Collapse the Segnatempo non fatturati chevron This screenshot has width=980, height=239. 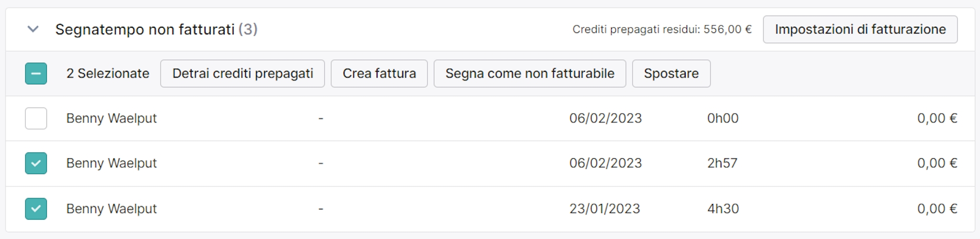click(x=33, y=29)
